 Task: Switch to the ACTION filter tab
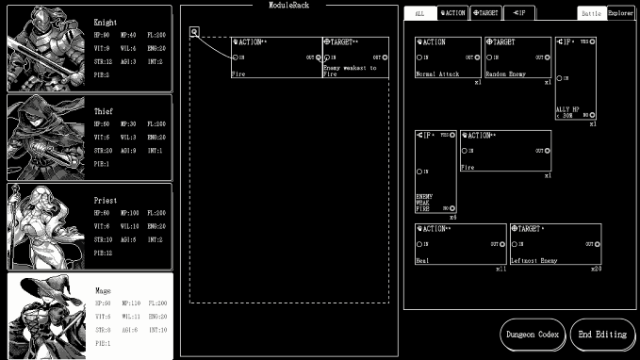pos(453,13)
